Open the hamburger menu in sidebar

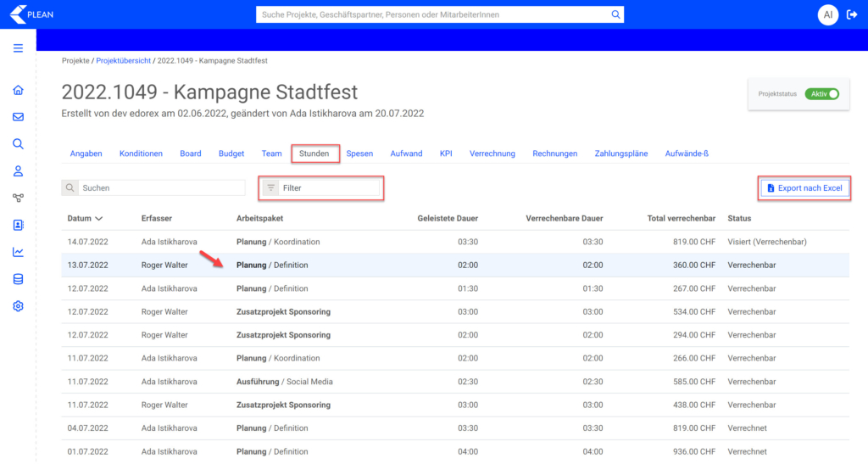pyautogui.click(x=18, y=48)
